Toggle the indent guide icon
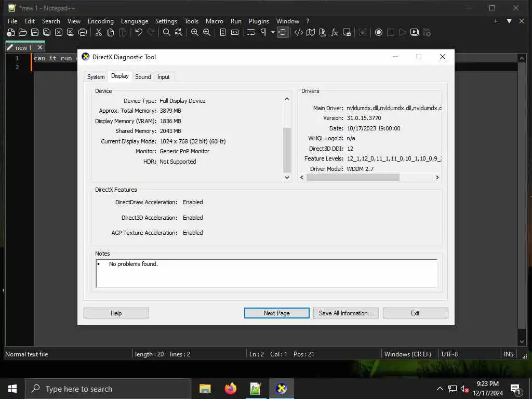 click(282, 33)
